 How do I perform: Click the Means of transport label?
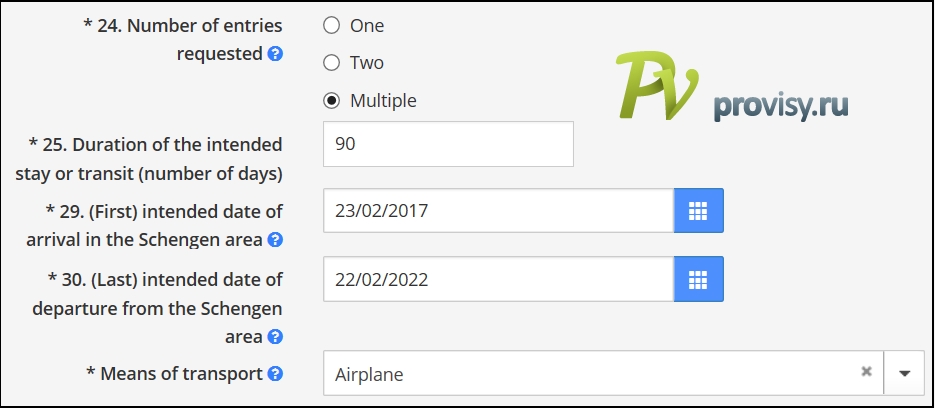coord(175,373)
